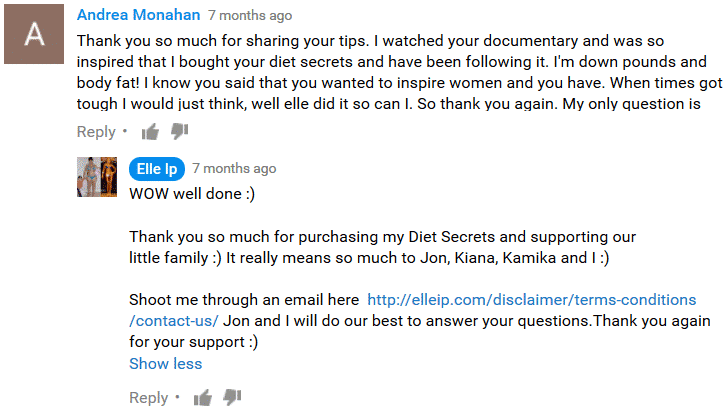Image resolution: width=728 pixels, height=410 pixels.
Task: Click the truncated line 'My only question is'
Action: [x=631, y=104]
